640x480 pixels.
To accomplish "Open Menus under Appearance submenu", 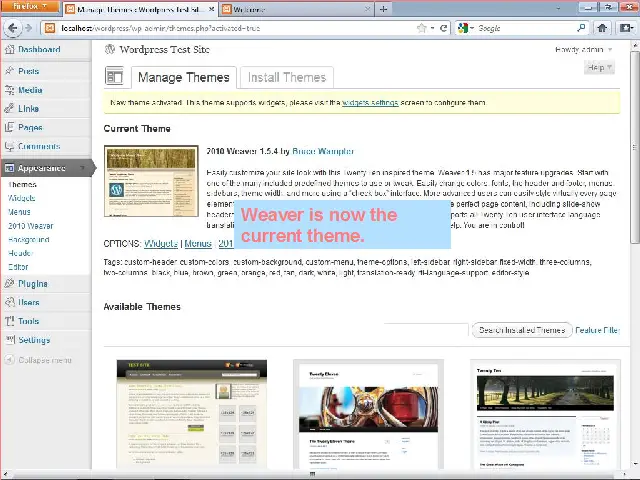I will [19, 212].
